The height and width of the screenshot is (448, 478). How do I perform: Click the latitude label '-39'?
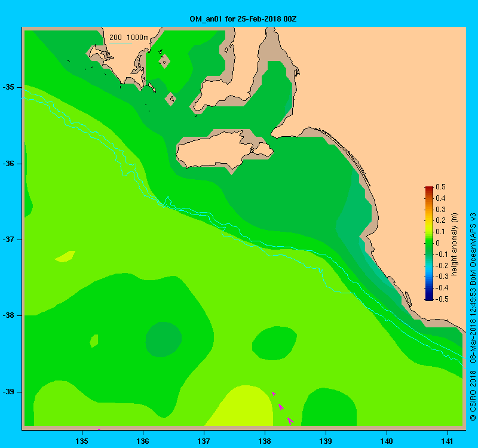coord(8,392)
